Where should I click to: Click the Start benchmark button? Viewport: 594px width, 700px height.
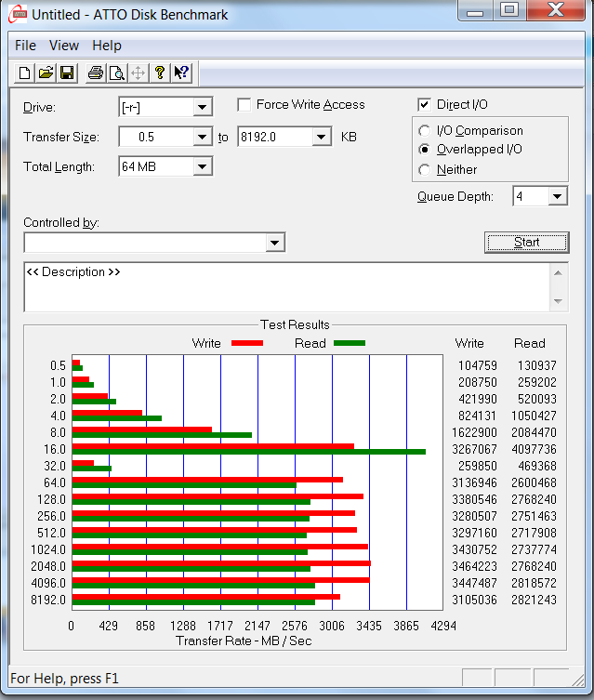click(527, 243)
